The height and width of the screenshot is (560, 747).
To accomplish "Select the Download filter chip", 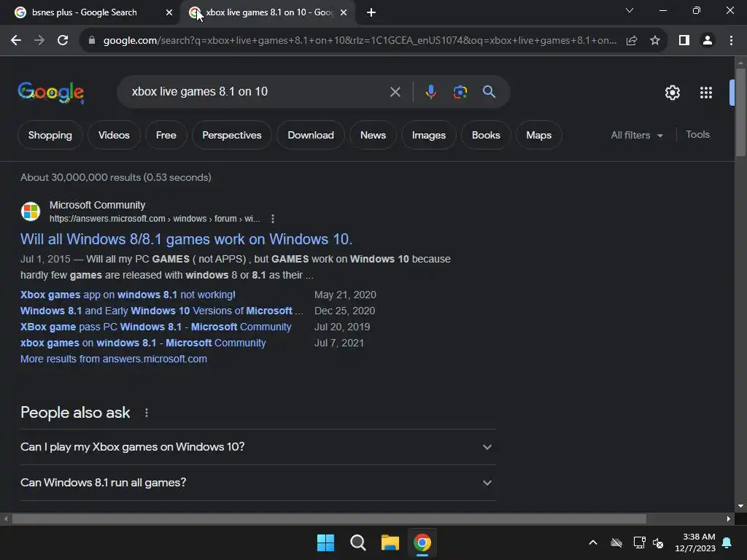I will [311, 135].
